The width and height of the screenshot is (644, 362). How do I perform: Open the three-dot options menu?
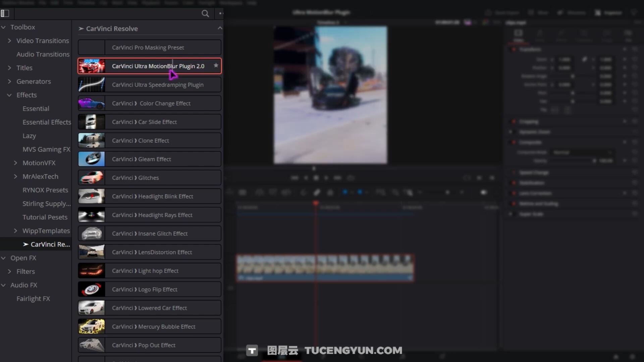coord(220,13)
